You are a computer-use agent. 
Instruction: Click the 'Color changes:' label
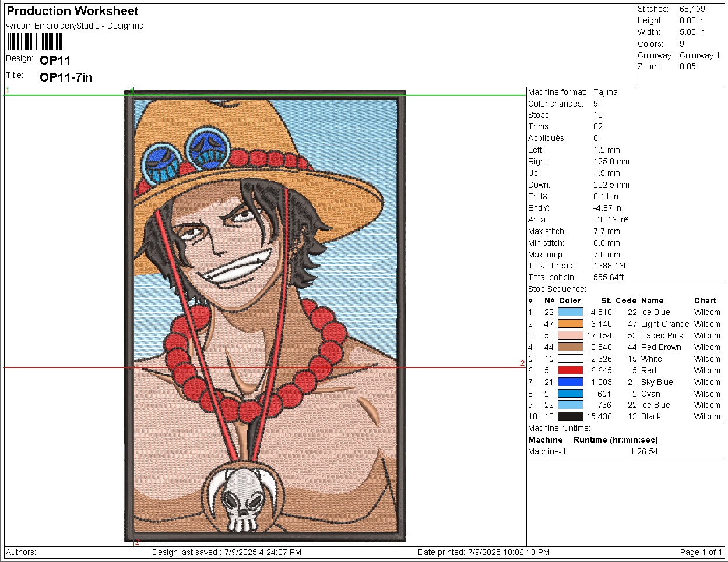[555, 104]
